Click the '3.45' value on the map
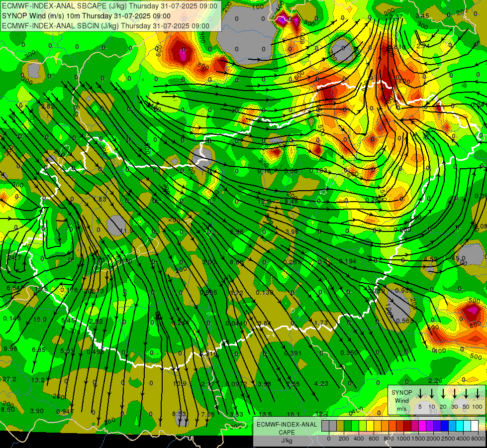Viewport: 487px width, 448px height. point(422,16)
